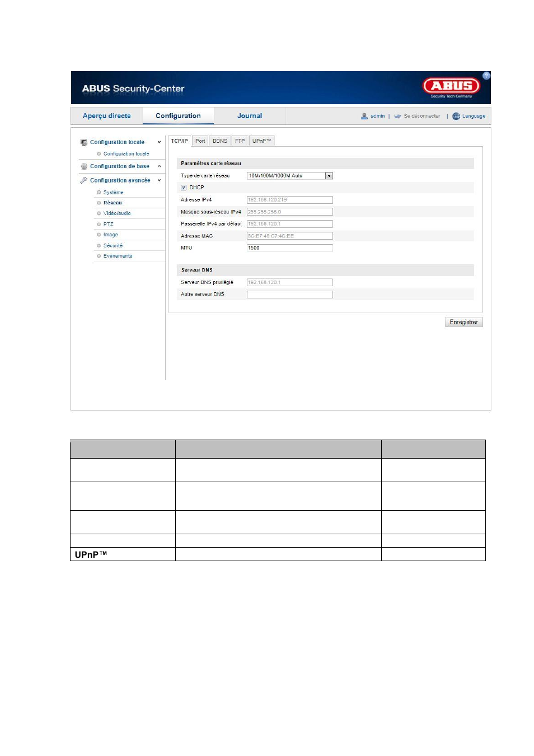Switch to the Aperçu directe tab
This screenshot has width=534, height=756.
tap(107, 116)
